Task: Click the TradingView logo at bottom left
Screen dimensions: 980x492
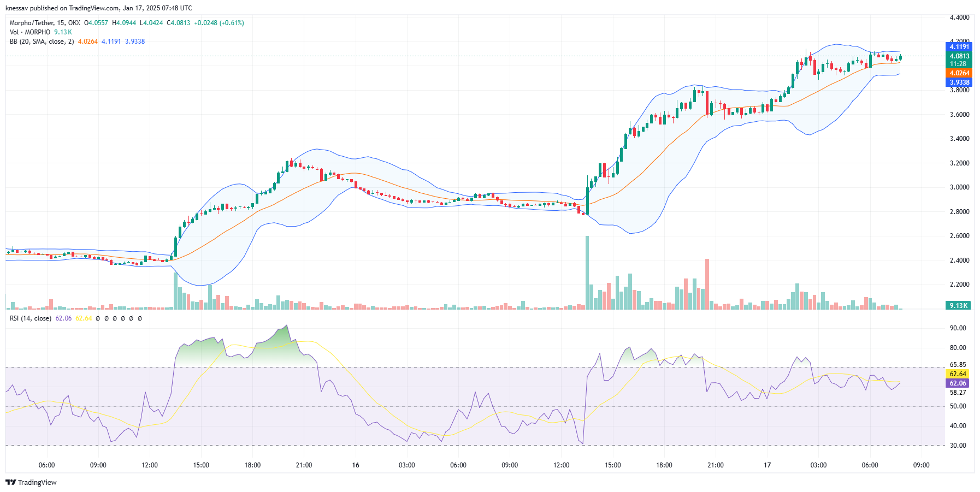Action: 31,482
